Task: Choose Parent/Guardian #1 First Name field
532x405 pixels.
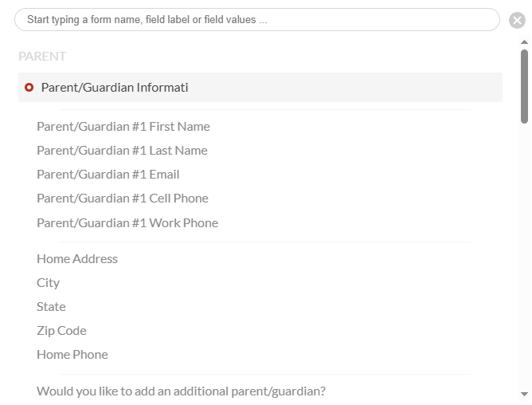Action: 123,127
